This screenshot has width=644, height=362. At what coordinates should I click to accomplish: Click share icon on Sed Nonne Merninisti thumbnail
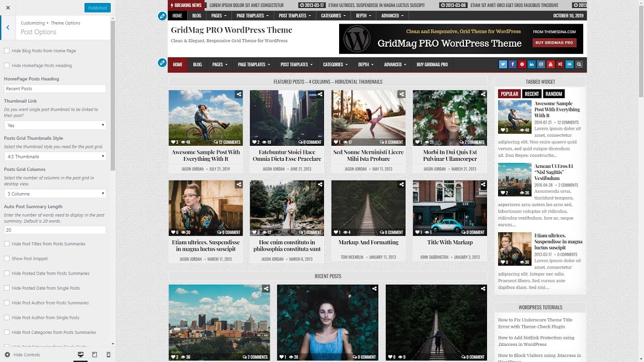point(401,94)
